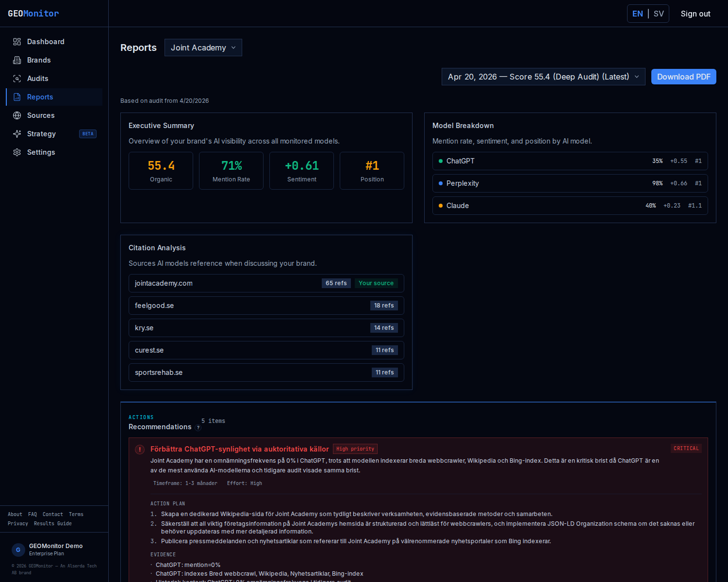Open Settings in the sidebar
The height and width of the screenshot is (582, 728).
(54, 152)
